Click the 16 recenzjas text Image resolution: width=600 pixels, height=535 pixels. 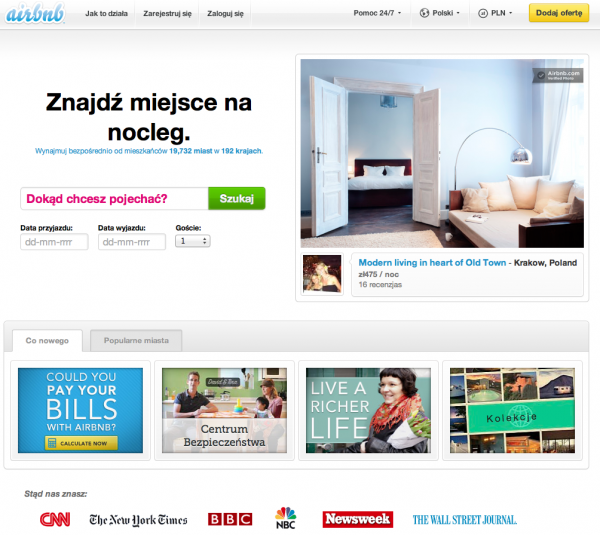[380, 284]
